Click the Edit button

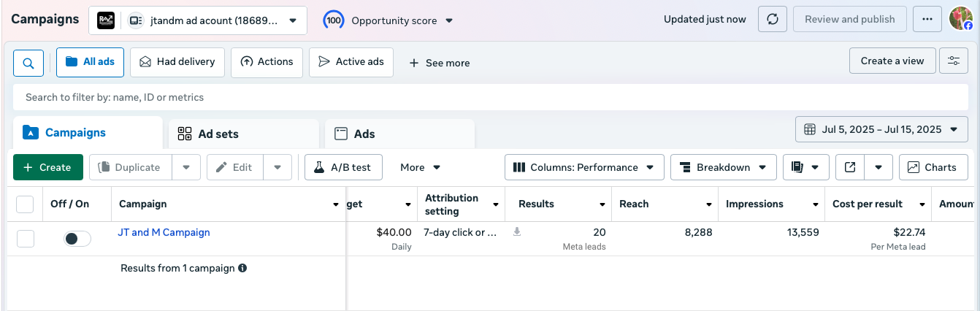(235, 167)
